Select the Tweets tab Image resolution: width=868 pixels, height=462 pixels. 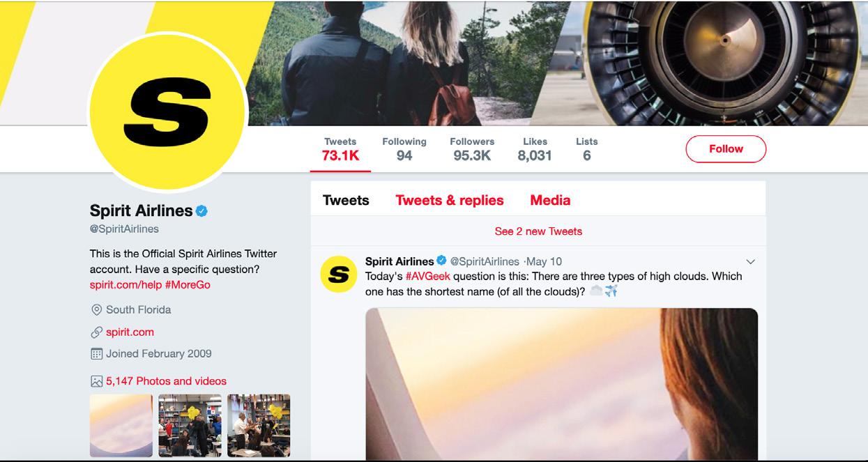pos(346,201)
